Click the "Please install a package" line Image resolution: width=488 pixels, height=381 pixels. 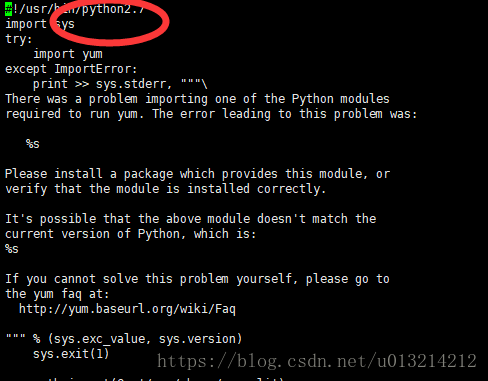coord(197,174)
